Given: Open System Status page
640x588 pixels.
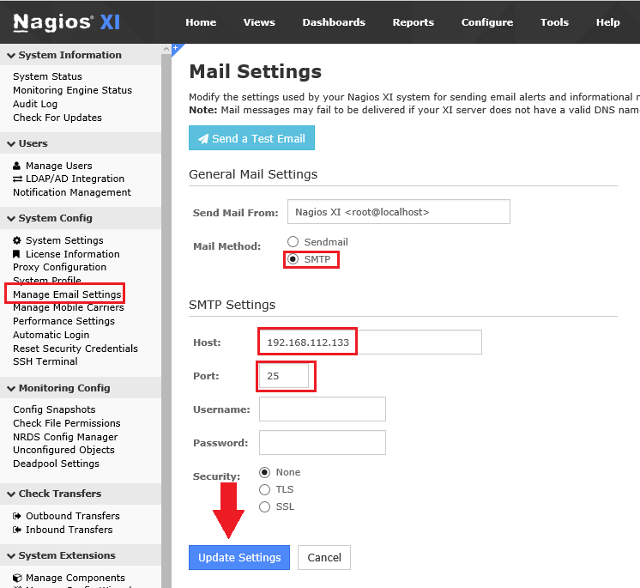Looking at the screenshot, I should point(47,77).
